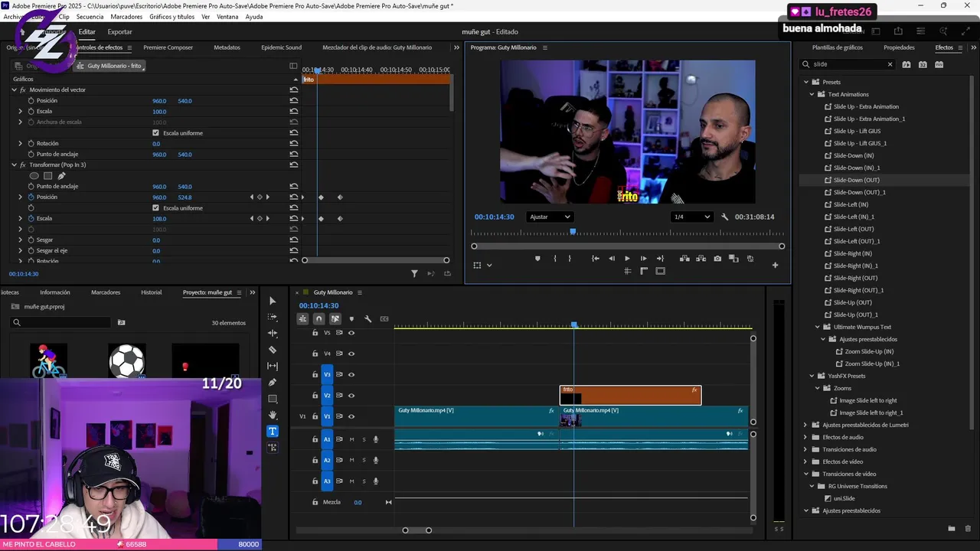Select the Selection arrow tool
Viewport: 980px width, 551px height.
(273, 301)
